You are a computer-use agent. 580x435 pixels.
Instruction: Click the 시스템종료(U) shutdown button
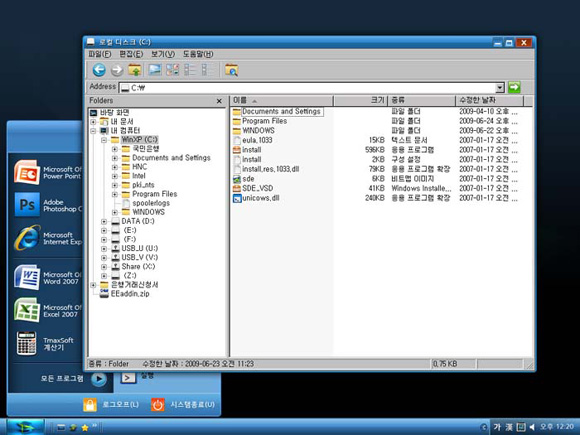click(183, 404)
